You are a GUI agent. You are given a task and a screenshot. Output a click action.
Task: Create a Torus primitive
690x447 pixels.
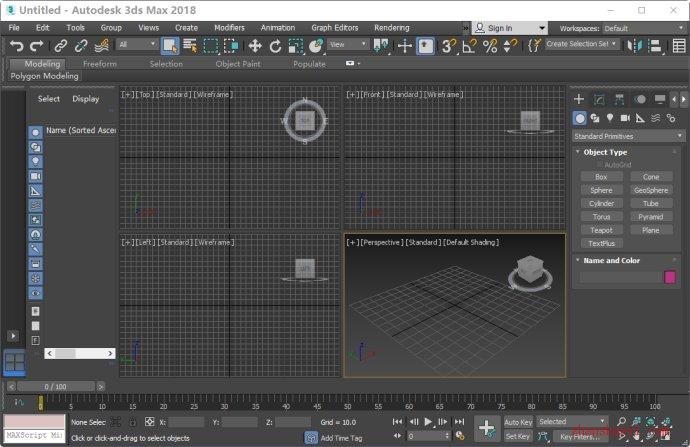[601, 217]
